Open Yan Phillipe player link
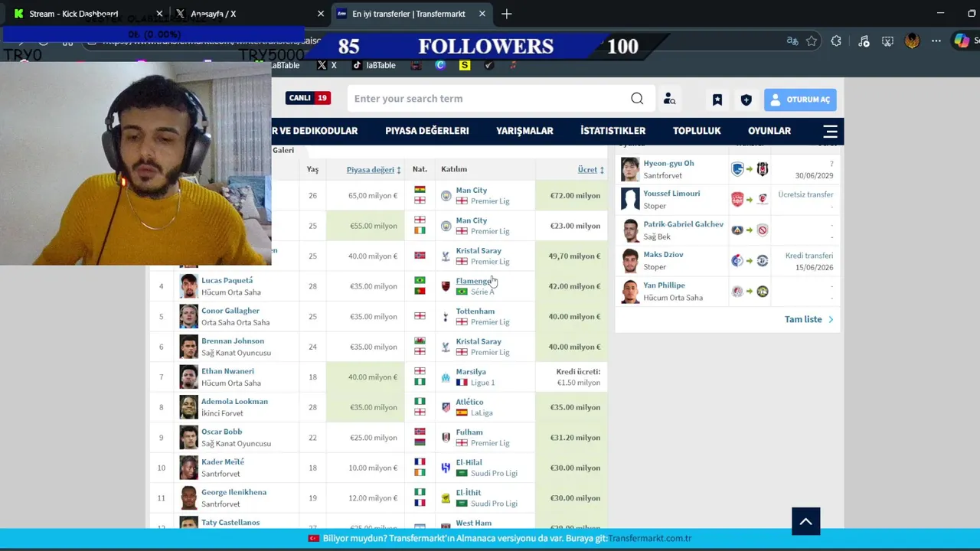The image size is (980, 551). click(664, 285)
